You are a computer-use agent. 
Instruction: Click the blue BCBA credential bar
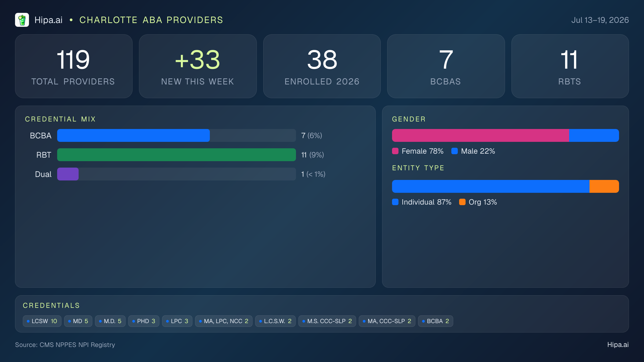tap(133, 135)
